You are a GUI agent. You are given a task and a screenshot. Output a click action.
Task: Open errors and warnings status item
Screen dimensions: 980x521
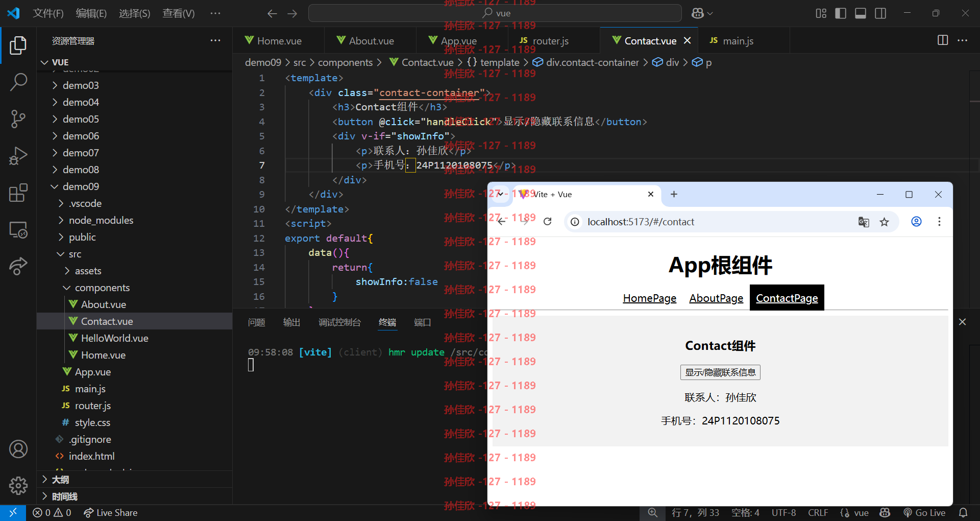coord(52,512)
